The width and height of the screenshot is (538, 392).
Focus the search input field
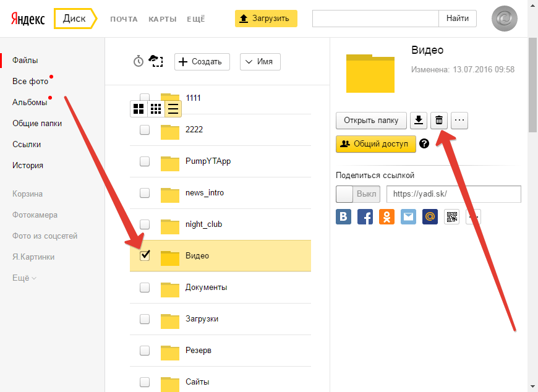click(375, 19)
